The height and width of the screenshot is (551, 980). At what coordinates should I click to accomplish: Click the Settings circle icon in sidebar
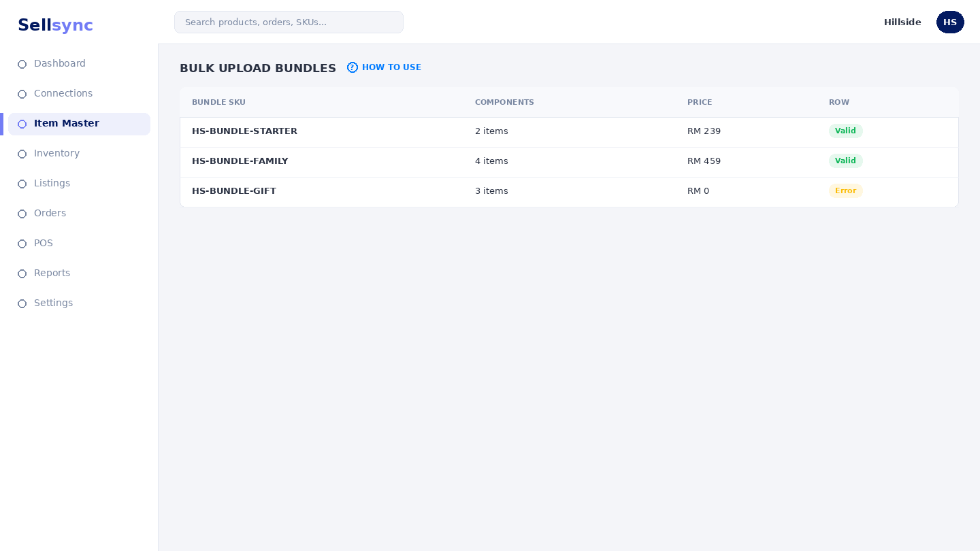22,303
